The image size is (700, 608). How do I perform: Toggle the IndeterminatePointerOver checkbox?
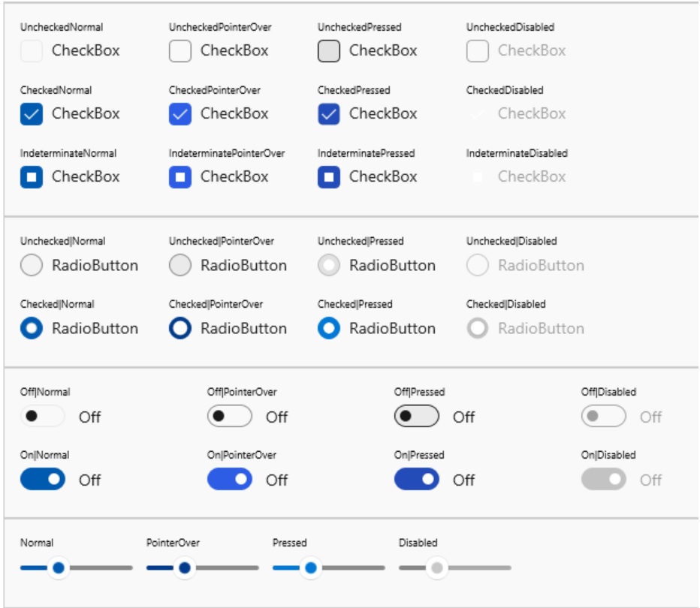click(x=180, y=177)
